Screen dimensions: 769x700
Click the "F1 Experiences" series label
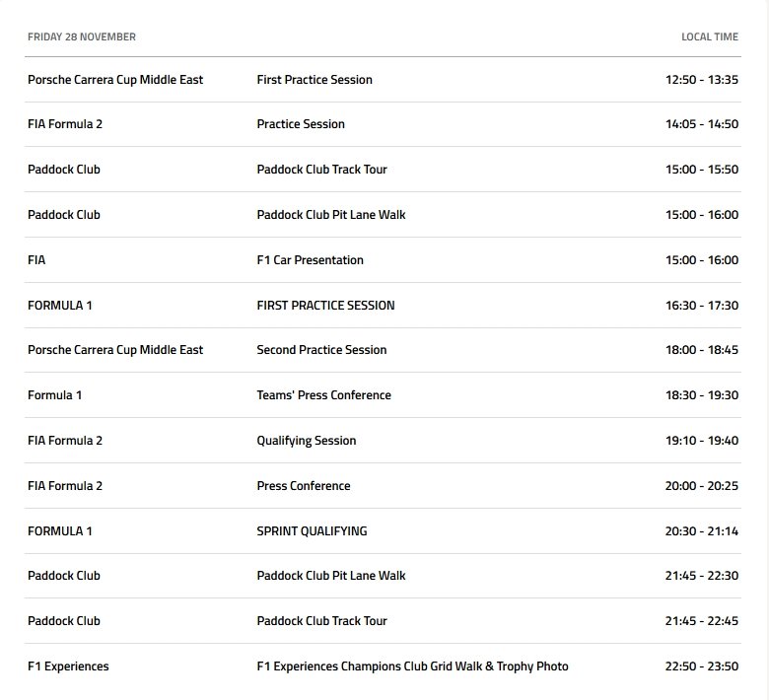[x=68, y=666]
